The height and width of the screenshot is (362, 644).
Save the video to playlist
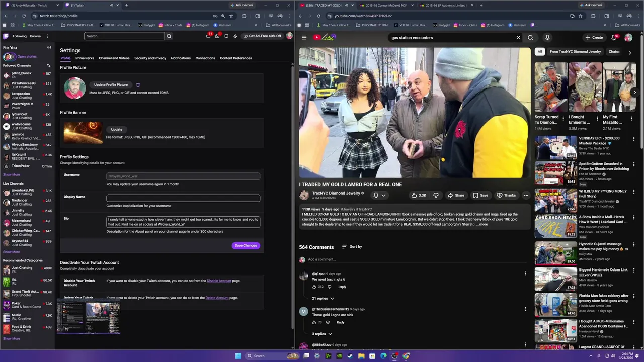pos(480,195)
